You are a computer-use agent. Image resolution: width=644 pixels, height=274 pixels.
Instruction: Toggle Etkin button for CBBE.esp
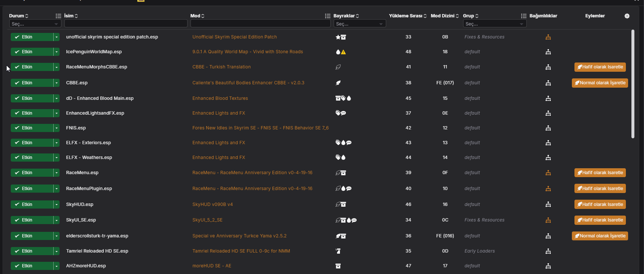coord(32,83)
